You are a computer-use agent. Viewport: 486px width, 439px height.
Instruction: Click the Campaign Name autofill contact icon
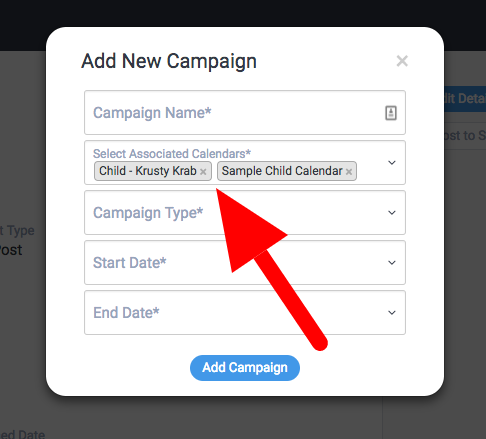click(391, 113)
